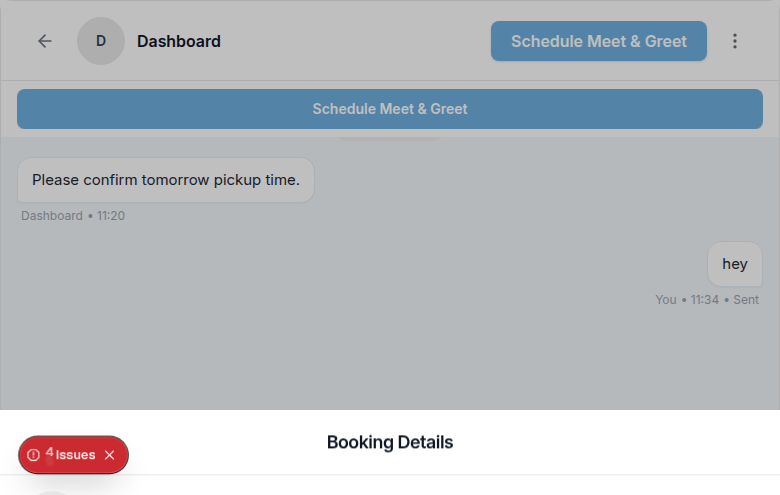Screen dimensions: 780x495
Task: Select the pickup time confirmation message
Action: click(166, 180)
